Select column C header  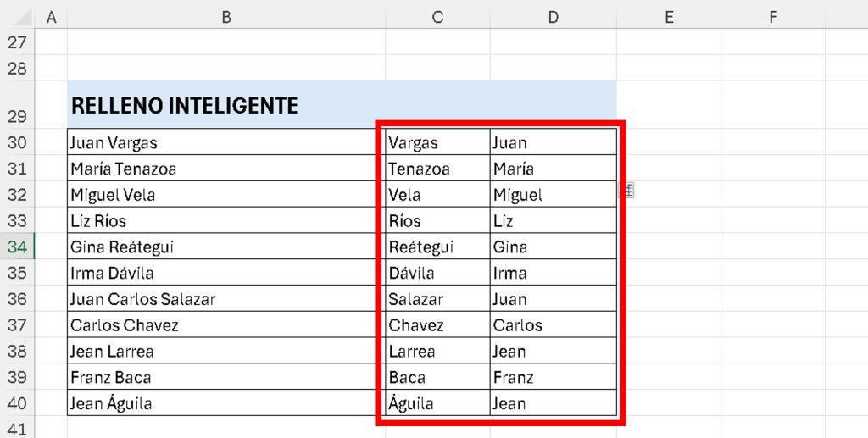click(437, 17)
